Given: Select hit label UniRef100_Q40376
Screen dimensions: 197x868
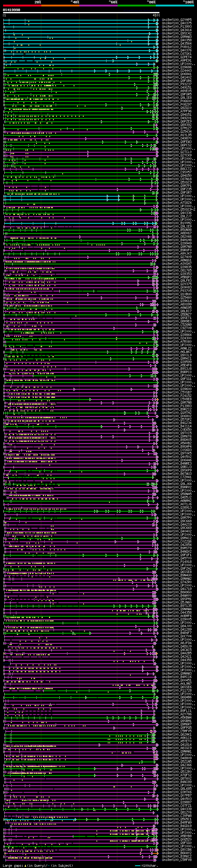Looking at the screenshot, I should pos(177,50).
